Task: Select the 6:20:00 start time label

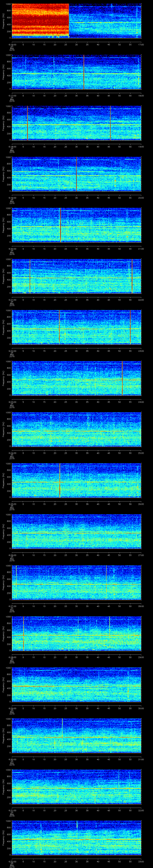Action: click(x=12, y=249)
